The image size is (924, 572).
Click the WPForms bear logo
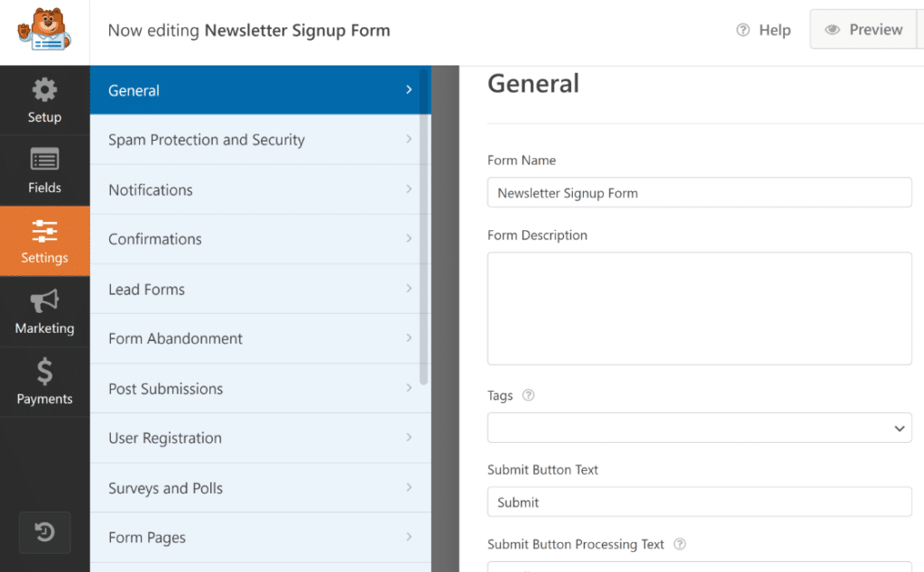pos(43,29)
